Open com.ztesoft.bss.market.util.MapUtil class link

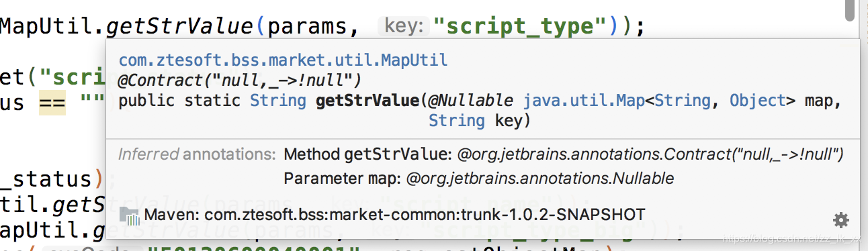(x=283, y=61)
